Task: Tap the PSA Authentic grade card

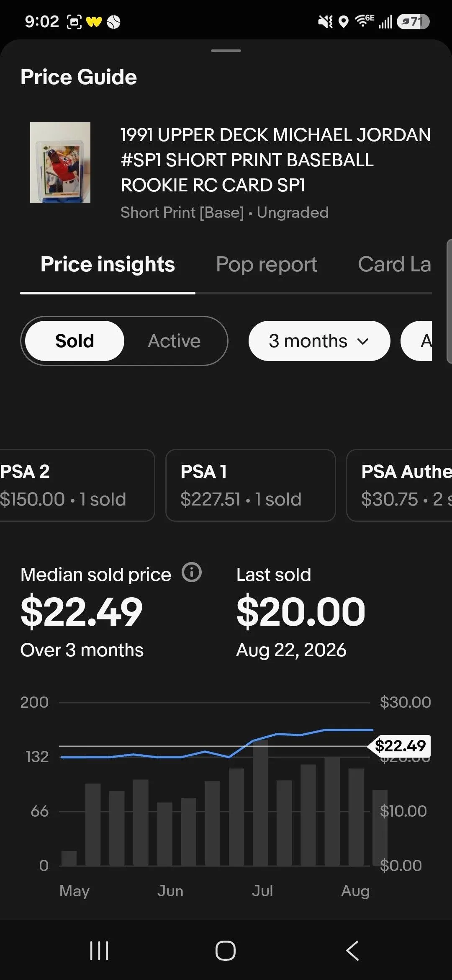Action: click(399, 485)
